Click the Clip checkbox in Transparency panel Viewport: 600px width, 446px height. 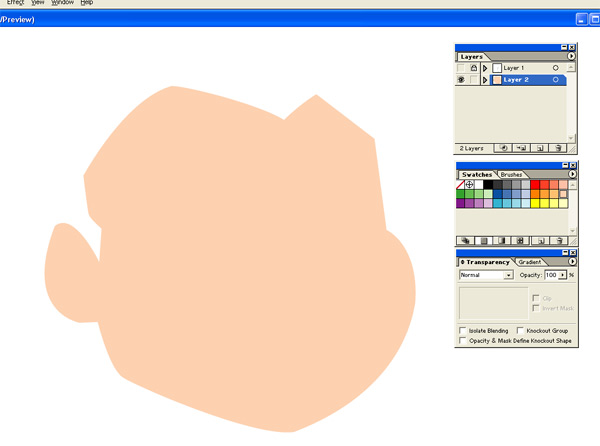pos(536,298)
